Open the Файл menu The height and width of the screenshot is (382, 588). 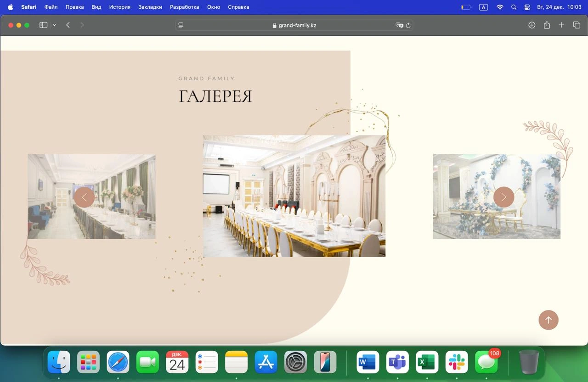(x=51, y=7)
